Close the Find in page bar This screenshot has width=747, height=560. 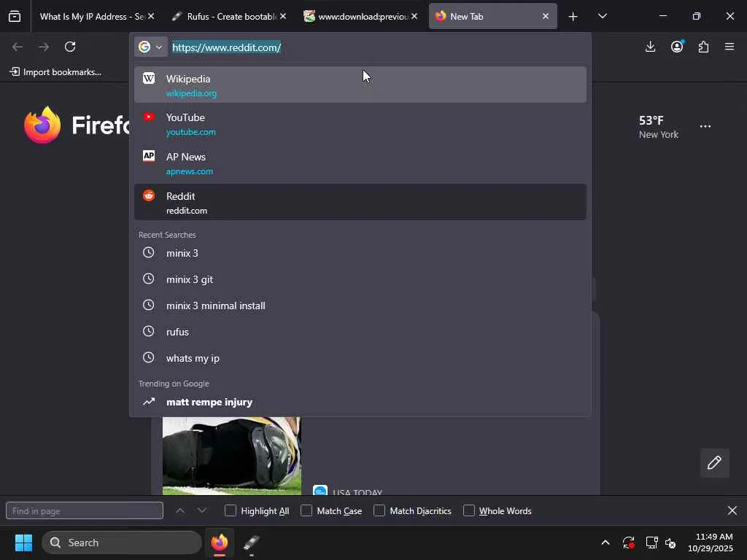coord(732,510)
